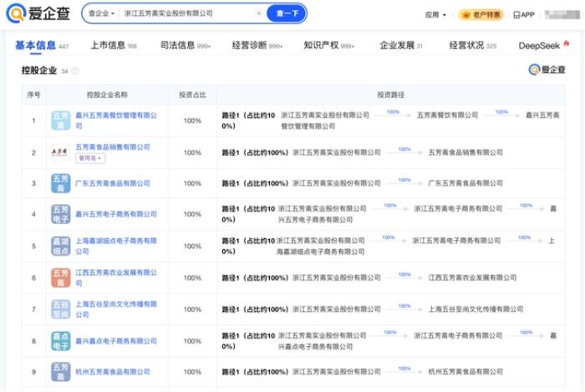Click 五芳斋餐饮有限公司 in row 1 investment path
585x392 pixels.
[447, 115]
